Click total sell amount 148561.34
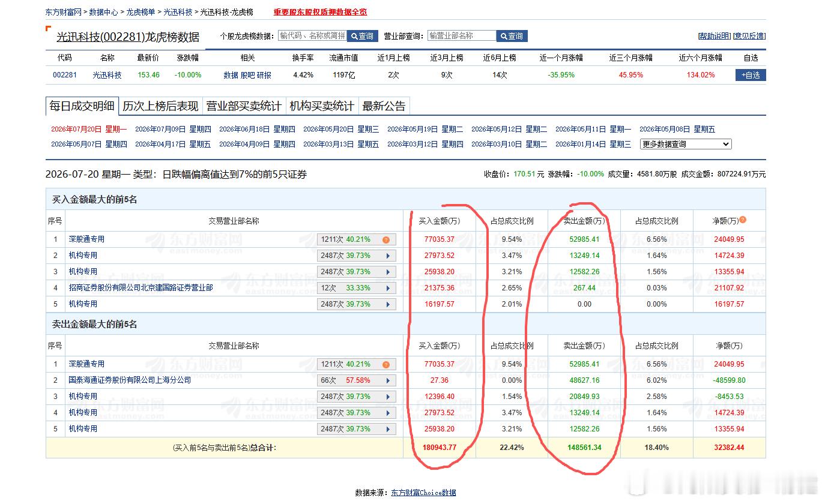825x504 pixels. click(584, 448)
